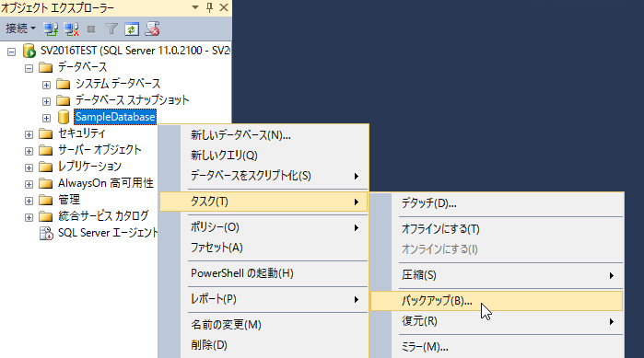Viewport: 644px width, 358px height.
Task: Choose 新しいデータベース(N)... menu item
Action: tap(263, 135)
